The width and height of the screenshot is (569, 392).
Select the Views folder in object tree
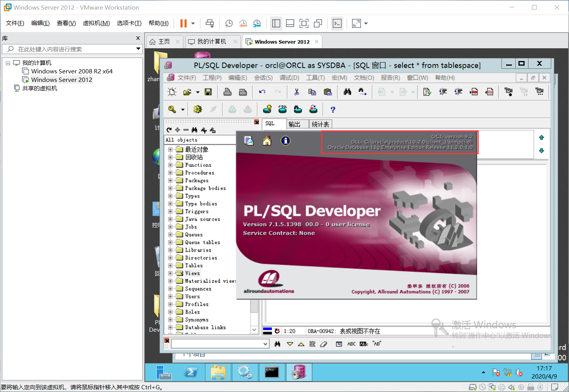(x=192, y=273)
